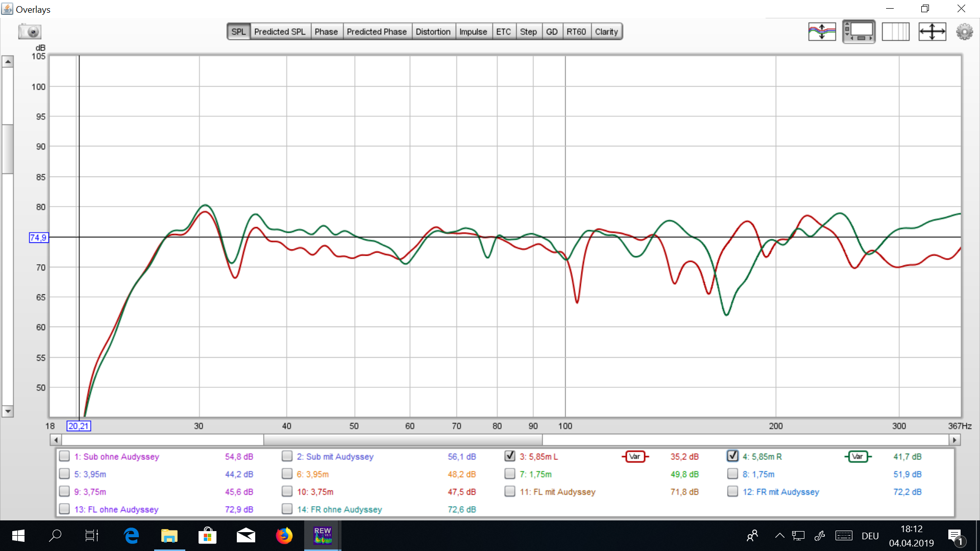The height and width of the screenshot is (551, 980).
Task: Enable trace 8: 1,75m
Action: tap(733, 474)
